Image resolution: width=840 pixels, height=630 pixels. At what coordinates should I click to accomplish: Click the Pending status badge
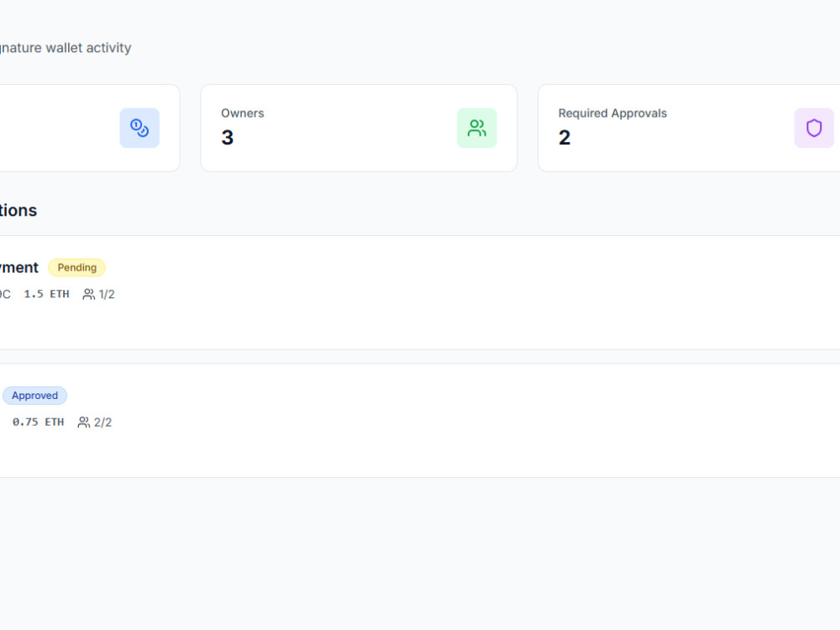(76, 267)
